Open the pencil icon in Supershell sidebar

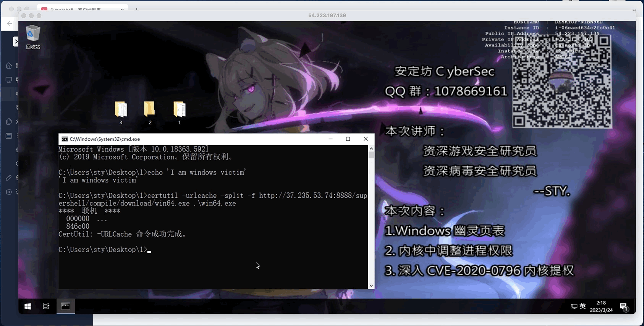(x=9, y=178)
